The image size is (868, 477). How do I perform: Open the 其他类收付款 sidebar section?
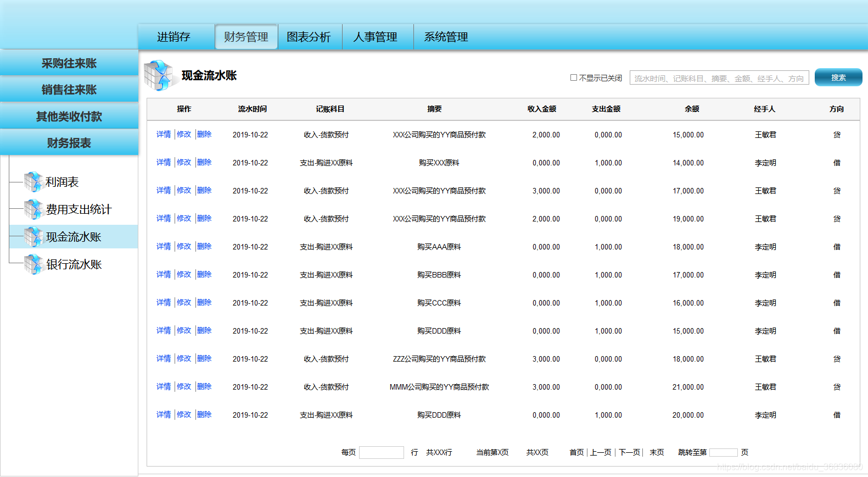coord(69,117)
